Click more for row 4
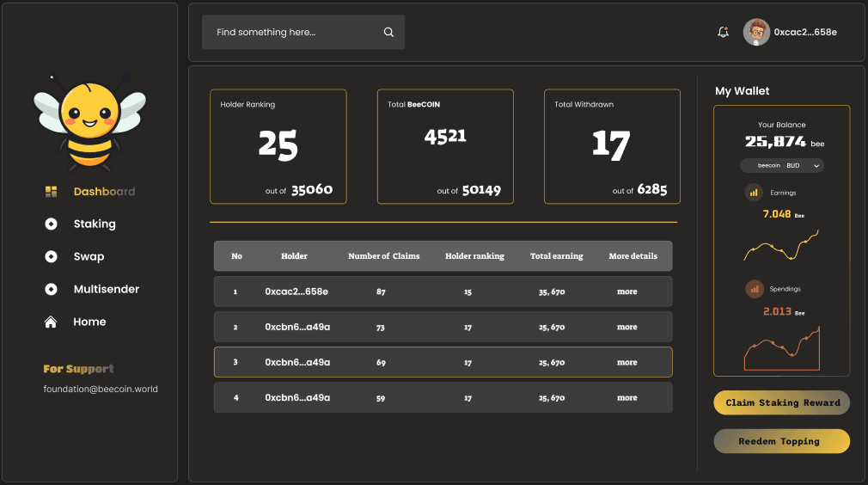 click(627, 397)
